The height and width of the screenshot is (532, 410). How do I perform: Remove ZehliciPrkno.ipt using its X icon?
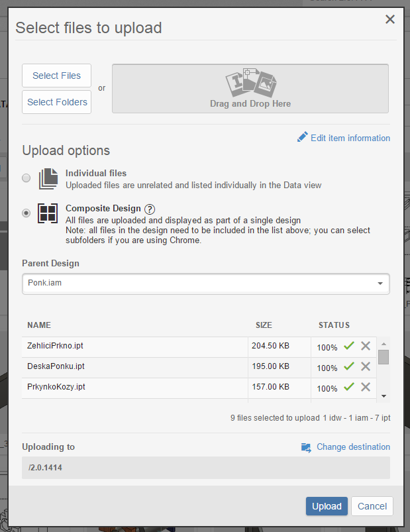[x=366, y=346]
